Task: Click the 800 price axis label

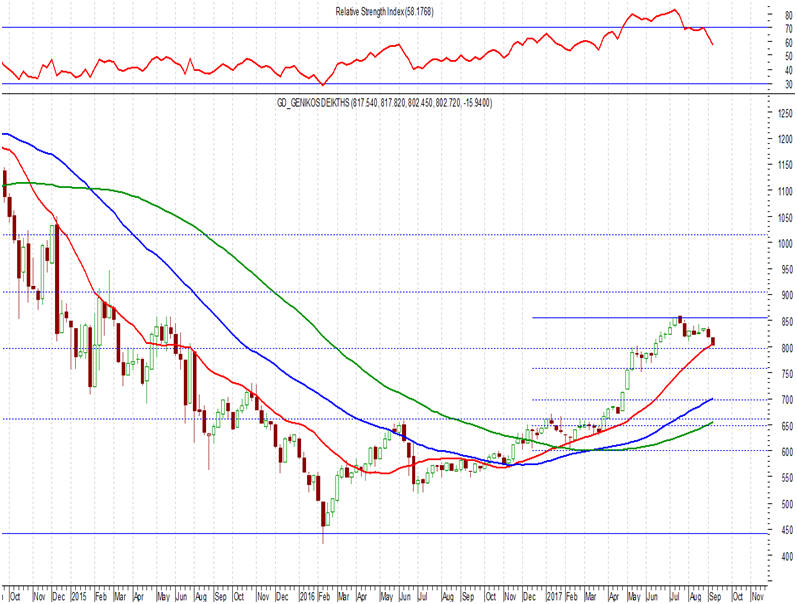Action: (x=787, y=348)
